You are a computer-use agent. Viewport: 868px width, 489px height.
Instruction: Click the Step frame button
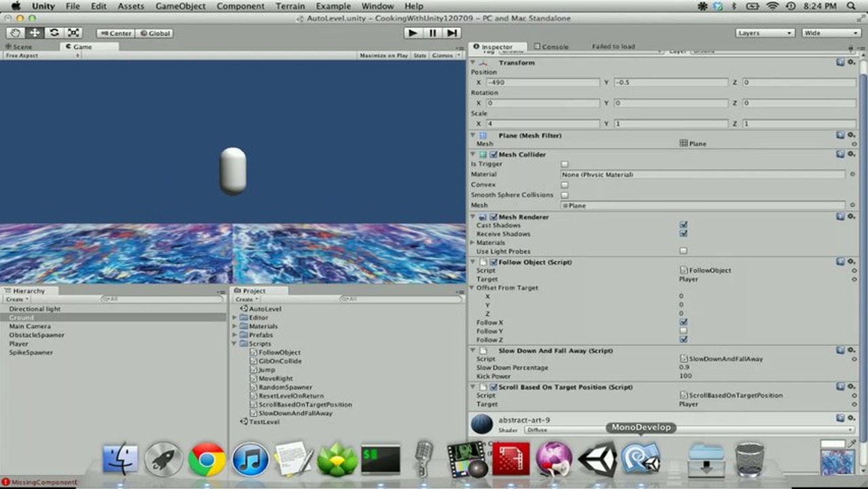[x=452, y=33]
